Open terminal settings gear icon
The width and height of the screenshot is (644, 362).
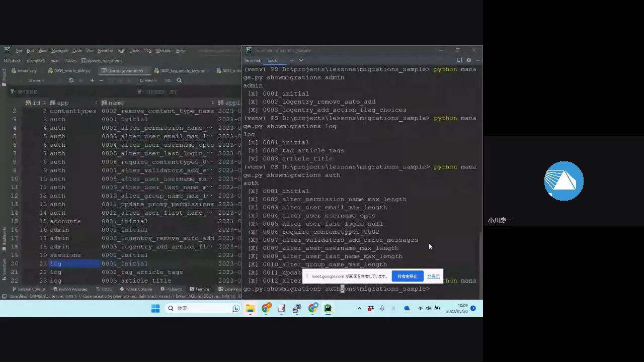coord(469,60)
